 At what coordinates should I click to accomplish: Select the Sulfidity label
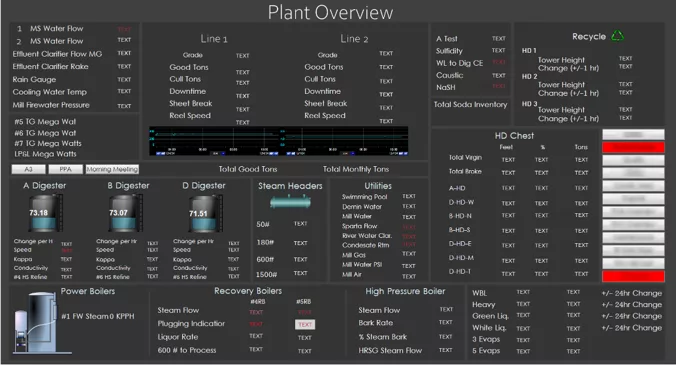449,51
